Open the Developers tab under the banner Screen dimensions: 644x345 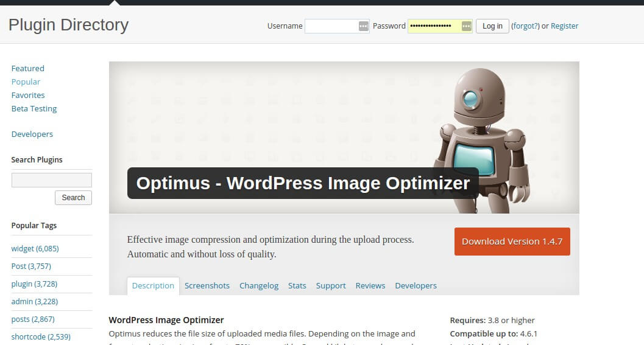416,286
